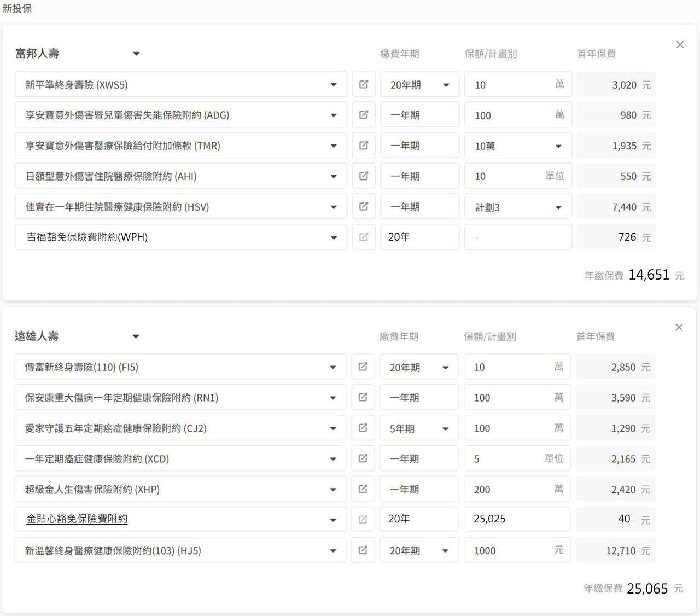
Task: Open external link for XCD rider row
Action: click(363, 458)
